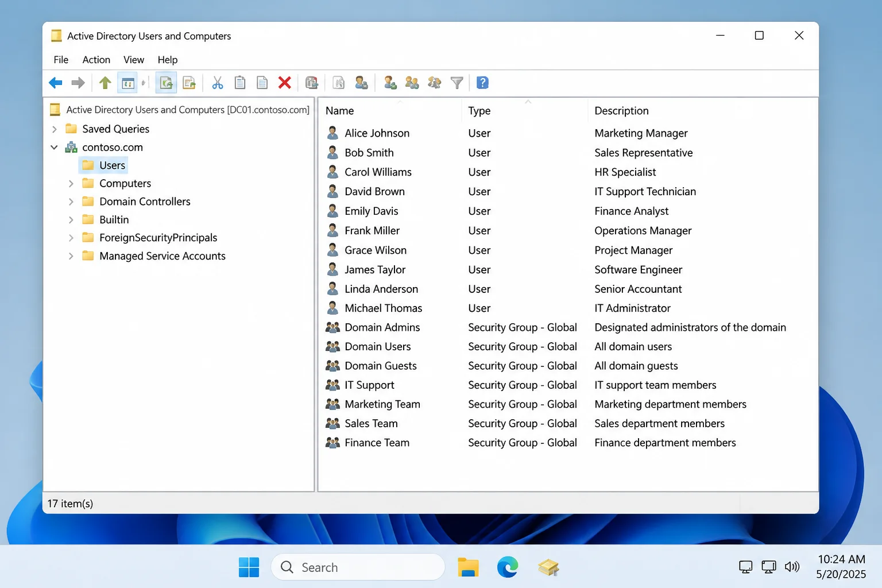The image size is (882, 588).
Task: Click the taskbar Search box
Action: pyautogui.click(x=358, y=567)
